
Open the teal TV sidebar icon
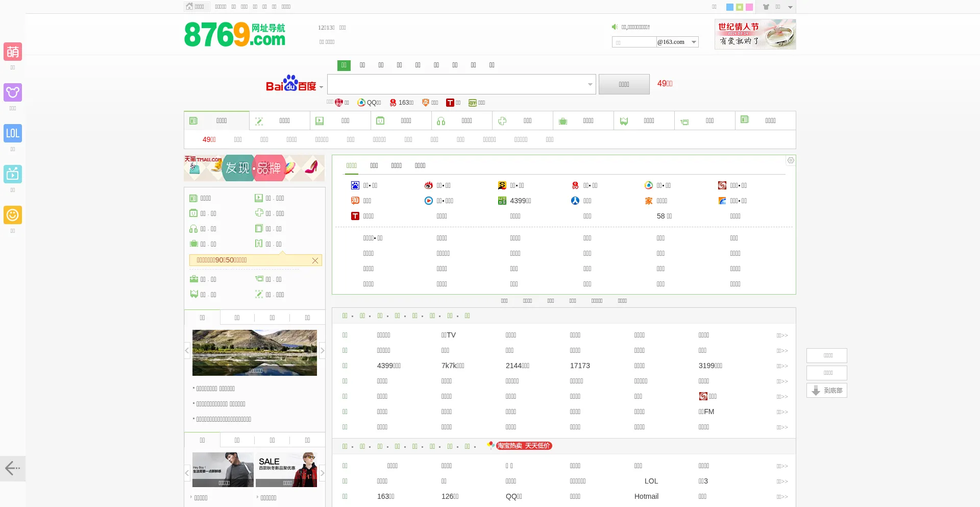click(13, 174)
